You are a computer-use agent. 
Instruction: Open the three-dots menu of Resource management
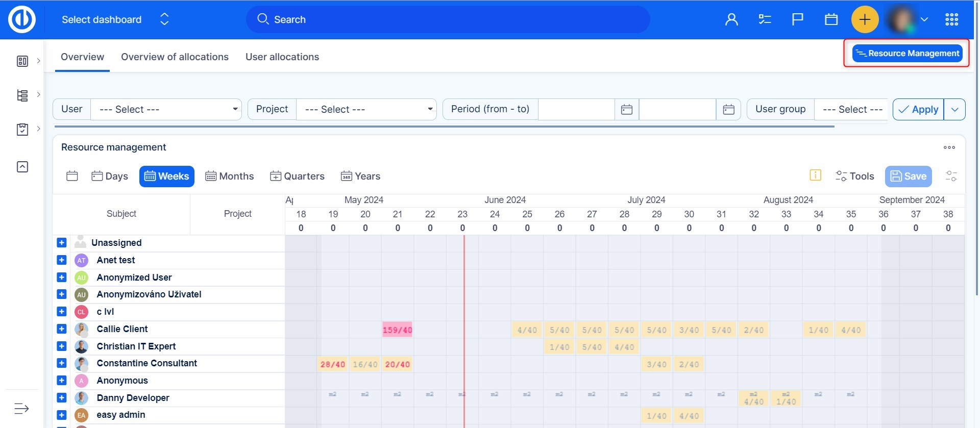point(949,147)
